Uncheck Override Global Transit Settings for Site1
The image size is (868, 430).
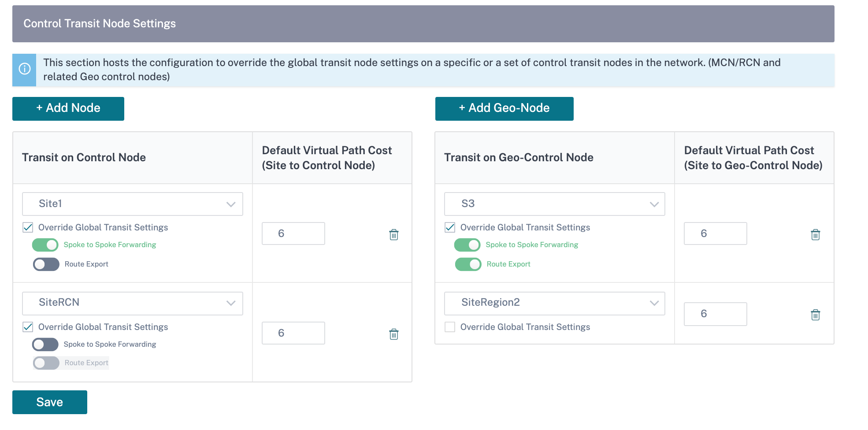tap(28, 227)
